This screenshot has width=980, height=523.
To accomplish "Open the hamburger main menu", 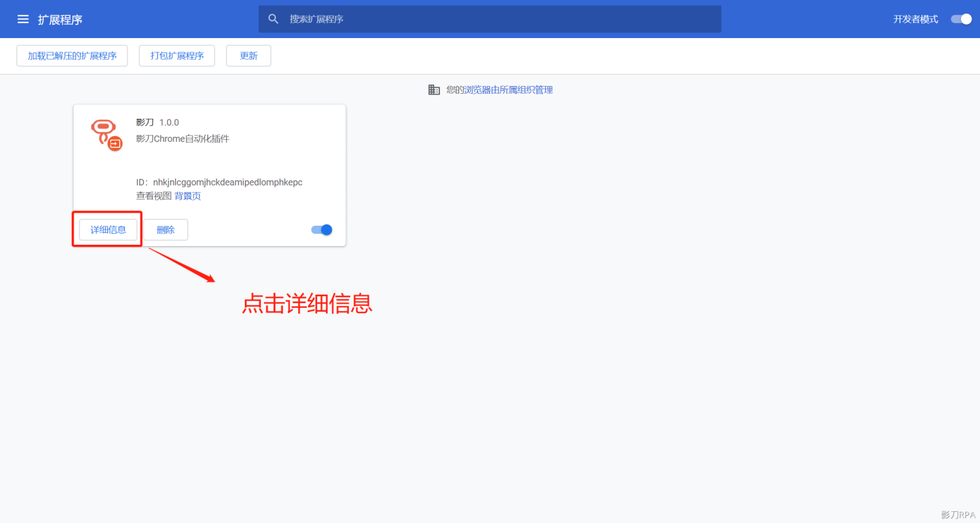I will point(23,19).
